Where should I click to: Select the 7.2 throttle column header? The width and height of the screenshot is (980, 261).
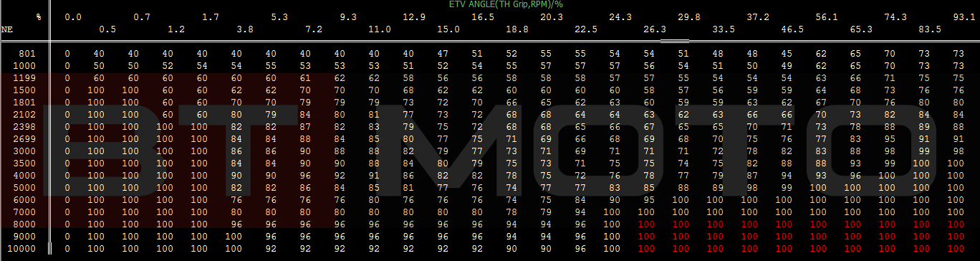pos(314,29)
